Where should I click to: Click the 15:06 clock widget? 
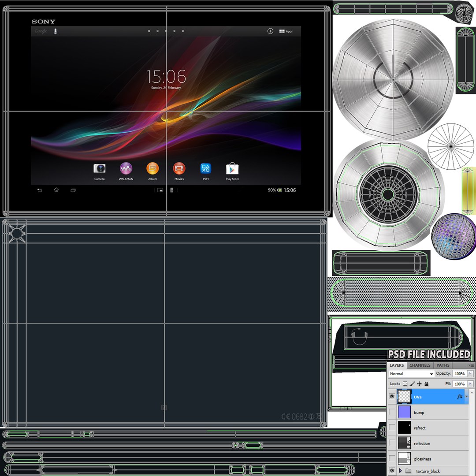tap(166, 77)
